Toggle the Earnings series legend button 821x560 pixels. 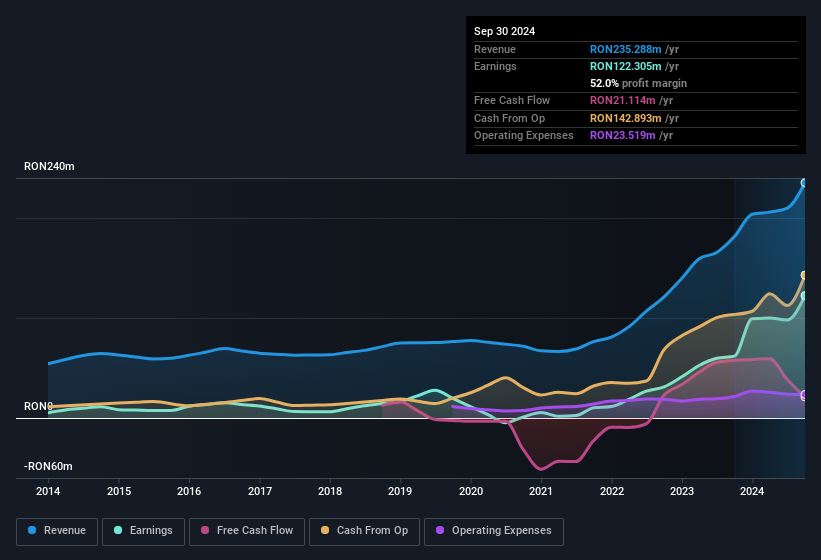coord(143,531)
